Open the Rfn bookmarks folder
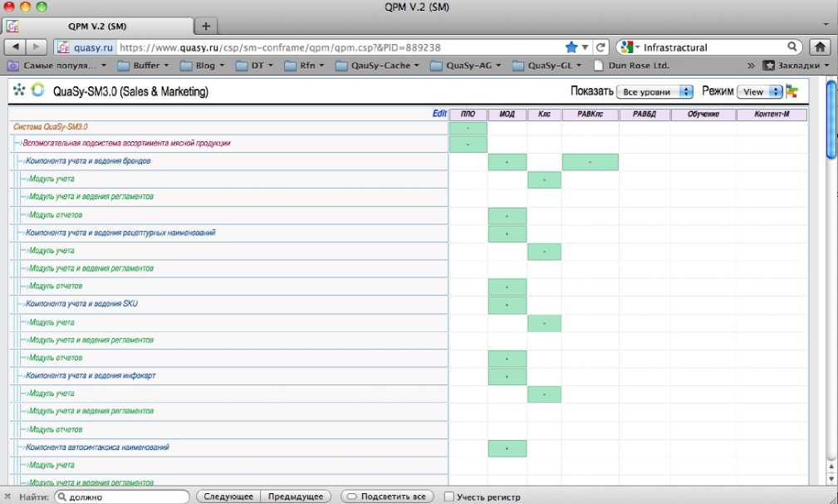Viewport: 838px width, 504px height. [x=305, y=66]
